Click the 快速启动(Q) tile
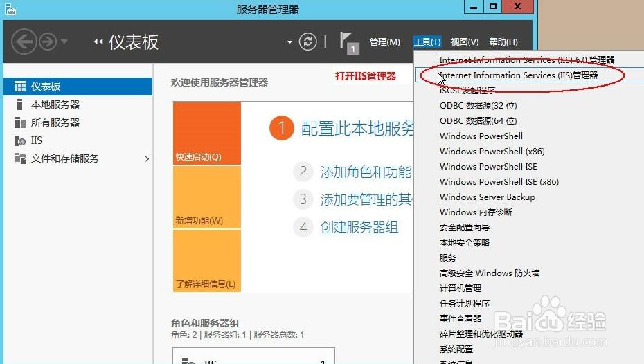Viewport: 644px width, 364px height. click(206, 134)
